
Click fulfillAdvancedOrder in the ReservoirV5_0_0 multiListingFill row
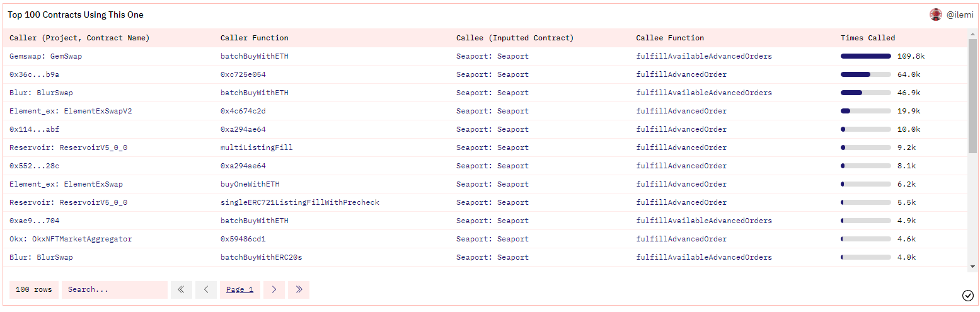point(681,147)
